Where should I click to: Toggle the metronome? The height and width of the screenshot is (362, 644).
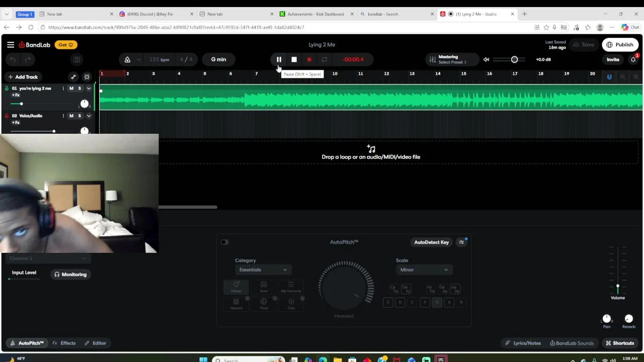[x=127, y=59]
